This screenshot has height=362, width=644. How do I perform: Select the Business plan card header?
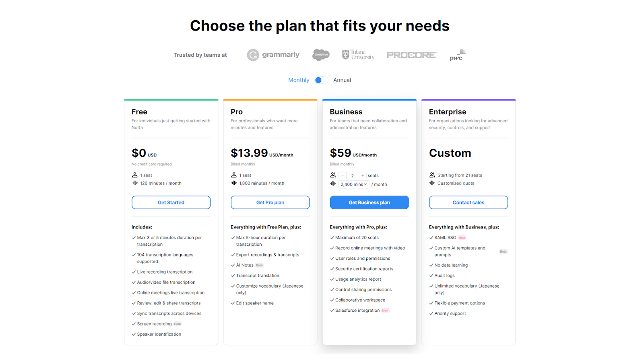(346, 111)
